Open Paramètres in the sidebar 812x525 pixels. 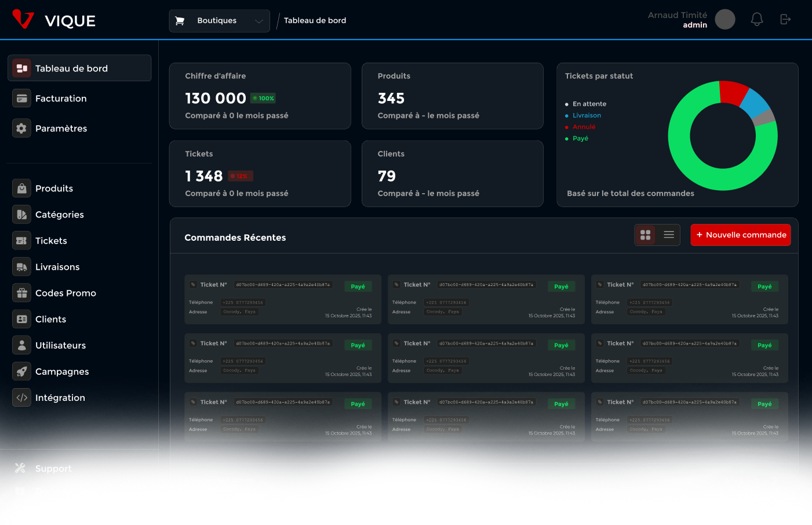(61, 129)
